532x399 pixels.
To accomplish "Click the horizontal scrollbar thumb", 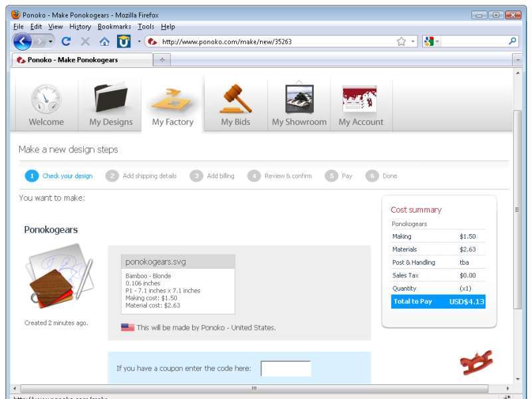I will (254, 388).
